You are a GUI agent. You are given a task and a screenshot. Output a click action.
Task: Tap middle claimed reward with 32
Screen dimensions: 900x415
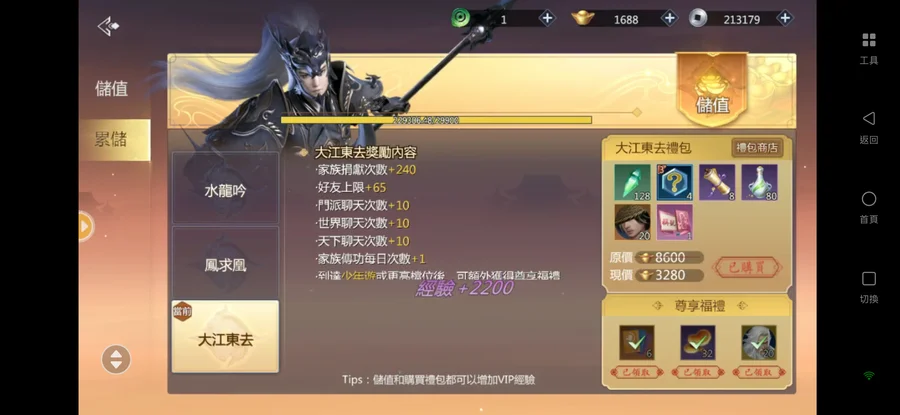coord(698,343)
